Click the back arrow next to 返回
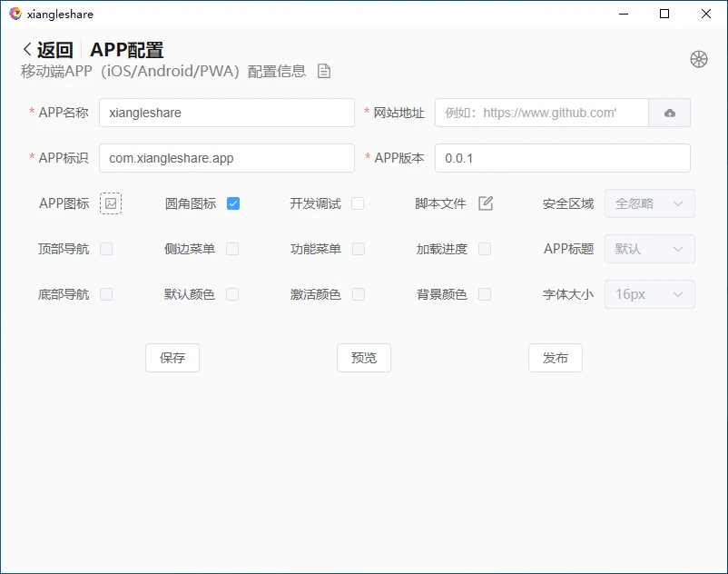This screenshot has height=574, width=728. coord(27,50)
